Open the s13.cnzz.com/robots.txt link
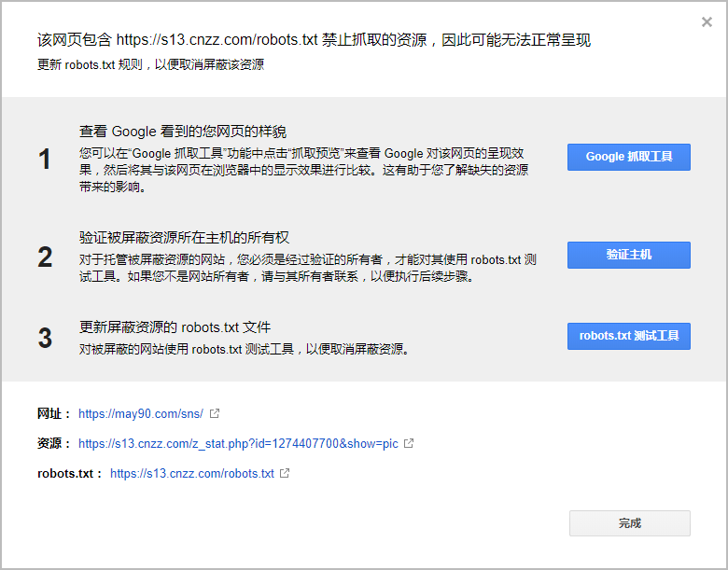This screenshot has width=728, height=570. tap(192, 473)
